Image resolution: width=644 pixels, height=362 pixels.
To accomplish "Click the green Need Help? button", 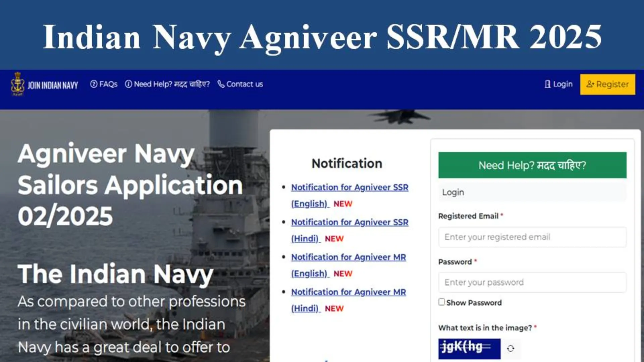I will pos(532,165).
